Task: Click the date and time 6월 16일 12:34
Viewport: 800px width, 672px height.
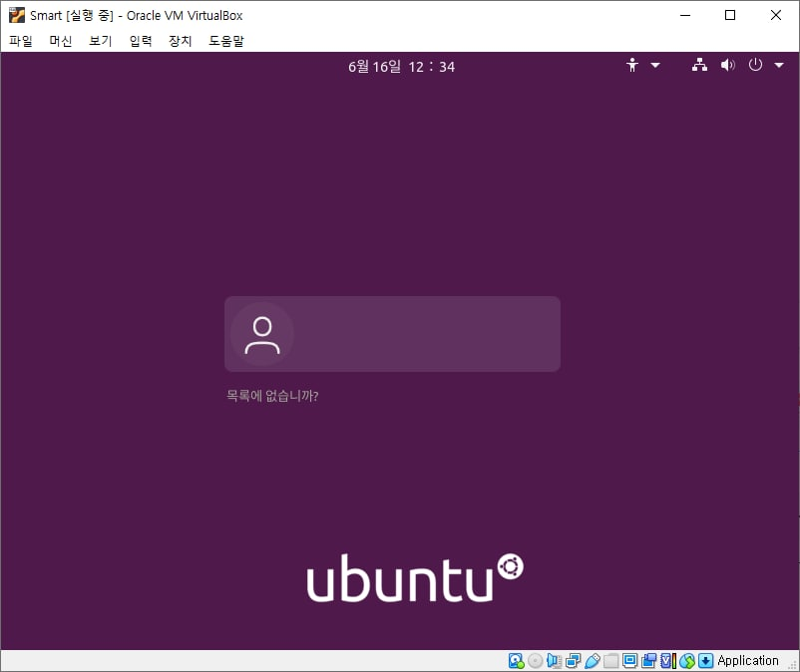Action: pyautogui.click(x=402, y=67)
